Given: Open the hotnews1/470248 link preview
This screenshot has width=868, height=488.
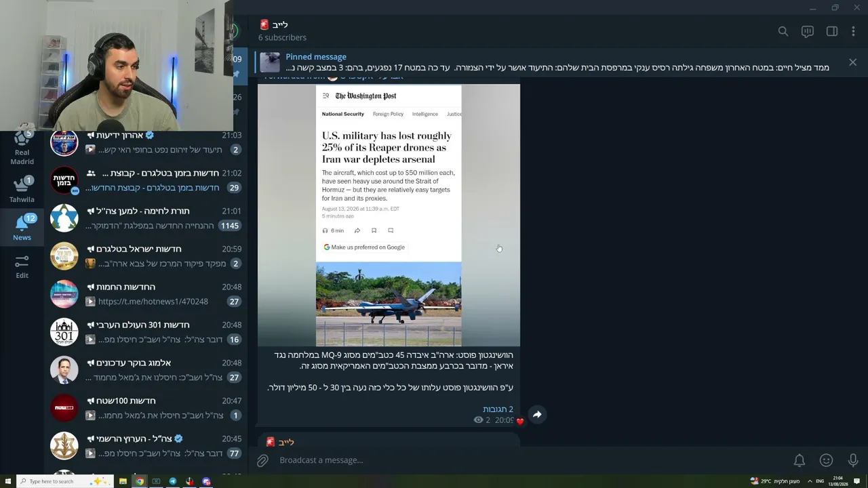Looking at the screenshot, I should click(x=153, y=302).
